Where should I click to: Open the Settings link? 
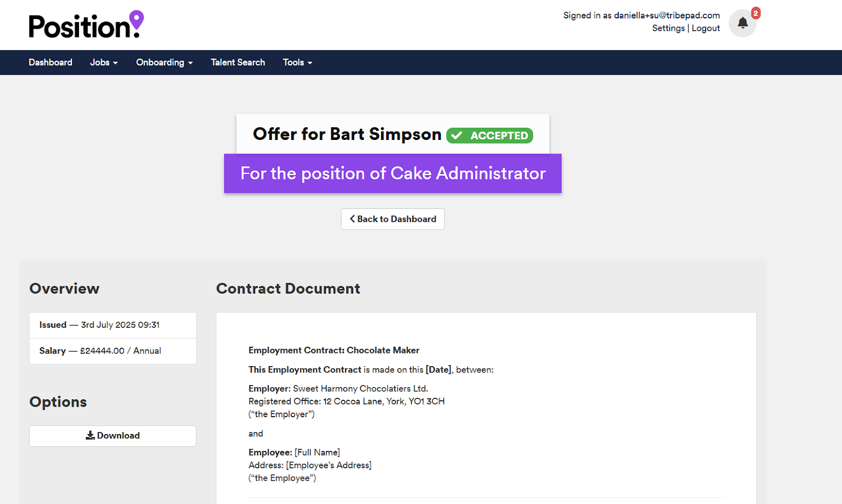click(x=668, y=28)
